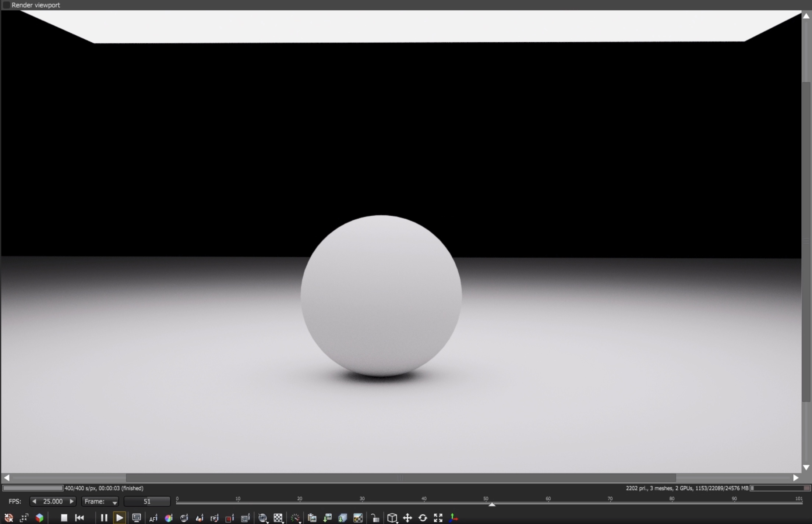Viewport: 812px width, 524px height.
Task: Click the recenter view icon
Action: (x=9, y=518)
